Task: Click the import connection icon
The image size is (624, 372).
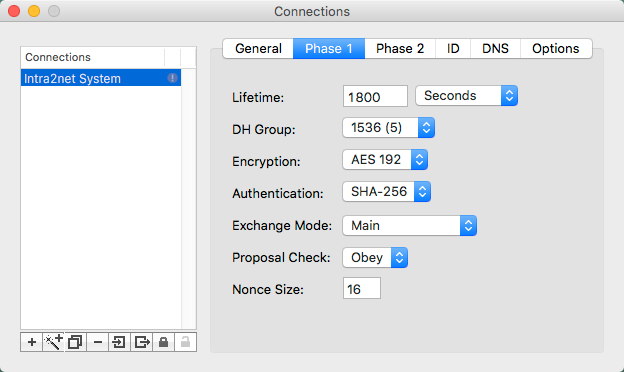Action: (119, 342)
